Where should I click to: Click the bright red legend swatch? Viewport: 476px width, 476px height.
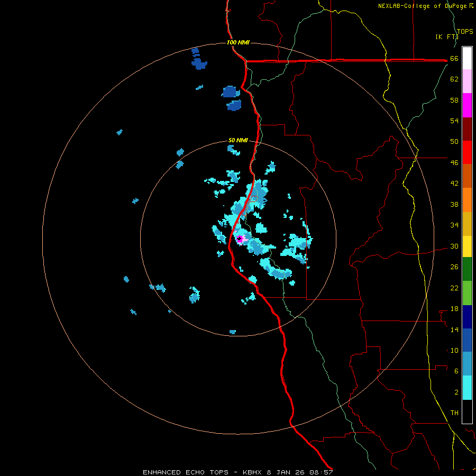point(467,152)
